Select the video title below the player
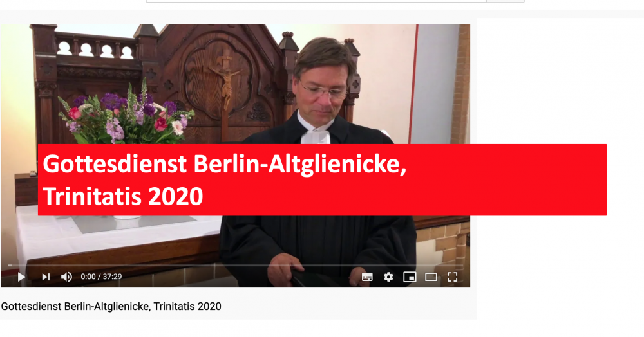 point(111,306)
